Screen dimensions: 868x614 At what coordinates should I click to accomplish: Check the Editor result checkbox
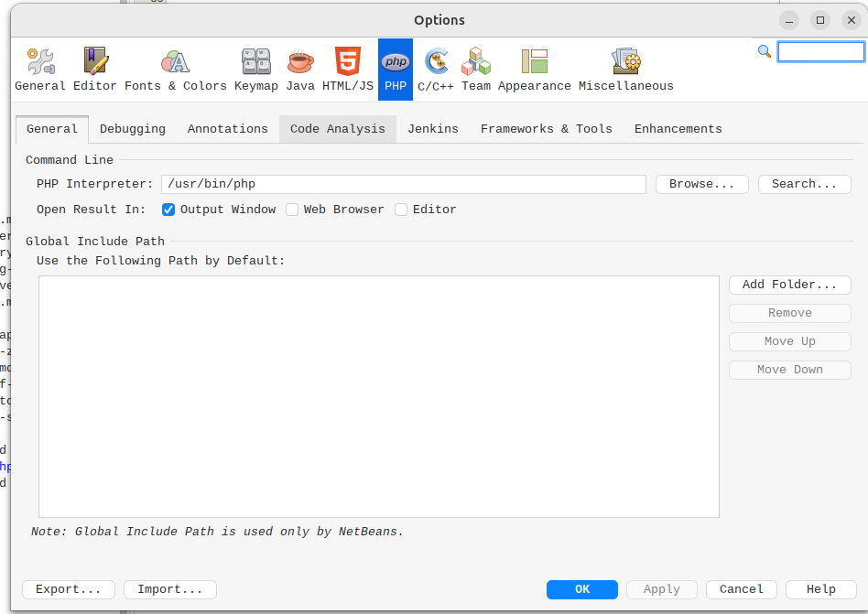click(401, 210)
